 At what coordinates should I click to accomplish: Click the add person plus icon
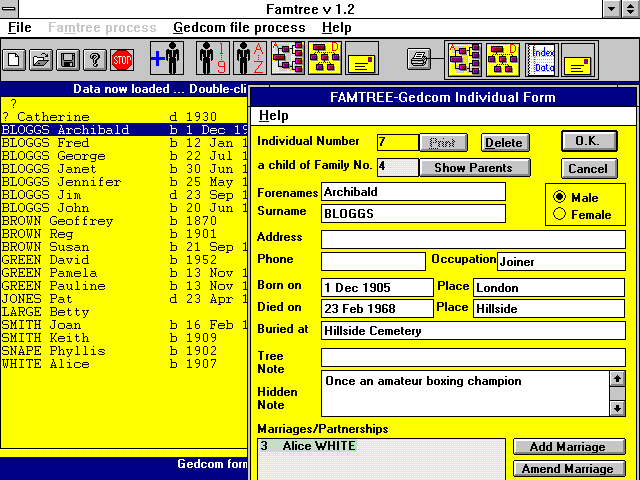[166, 59]
